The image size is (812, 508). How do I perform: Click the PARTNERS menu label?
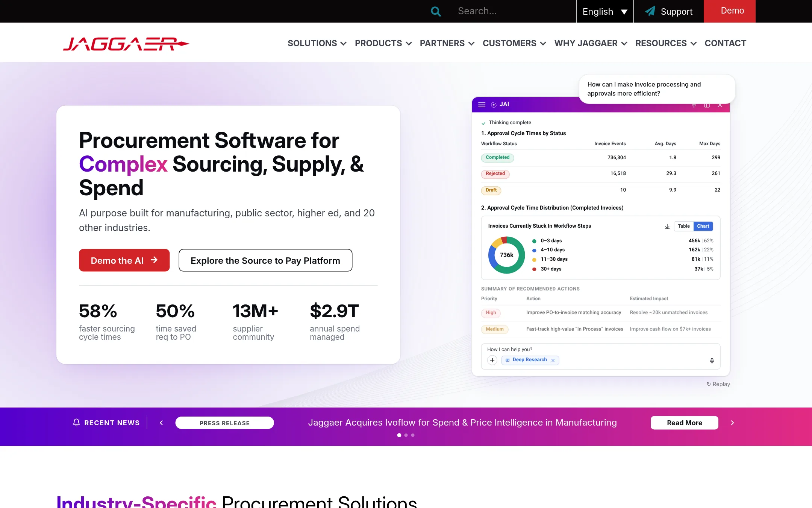(442, 43)
